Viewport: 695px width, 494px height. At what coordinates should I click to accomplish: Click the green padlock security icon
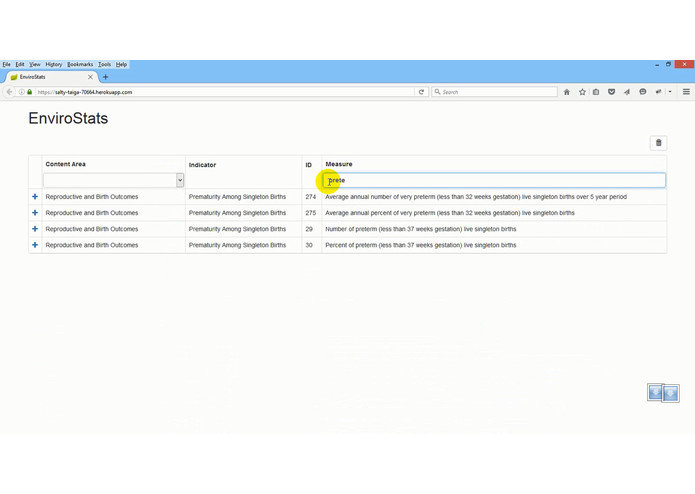30,92
